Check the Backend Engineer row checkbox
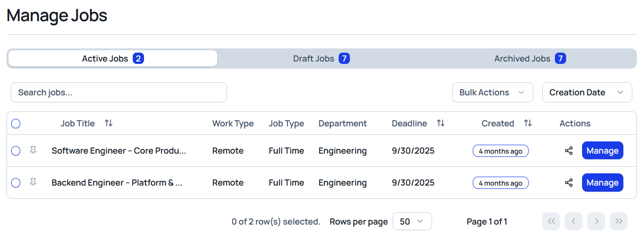 point(16,183)
